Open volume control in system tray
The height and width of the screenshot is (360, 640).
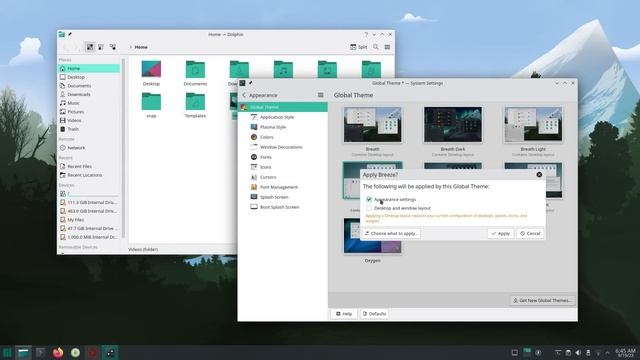coord(578,353)
